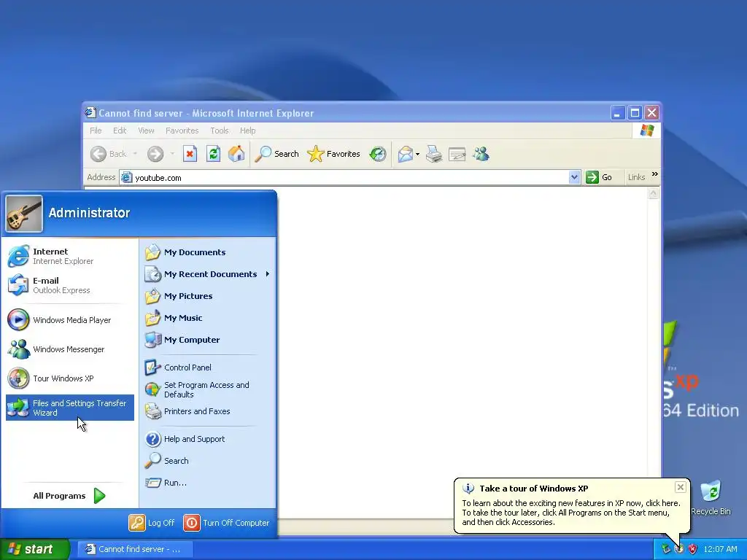Click the Favorites star toolbar button

point(333,154)
